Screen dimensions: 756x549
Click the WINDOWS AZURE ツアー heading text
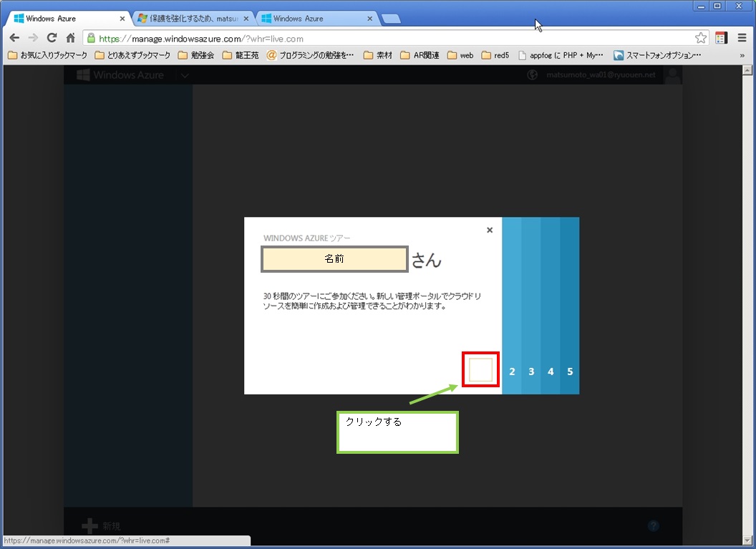tap(306, 238)
